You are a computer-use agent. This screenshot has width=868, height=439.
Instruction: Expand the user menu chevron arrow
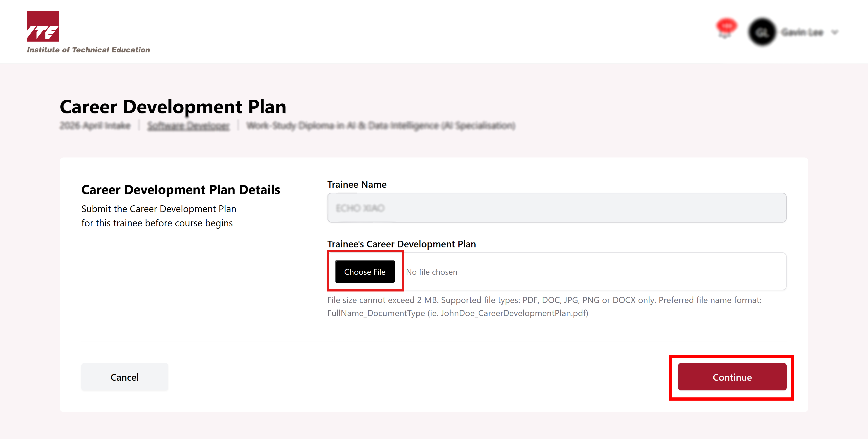[835, 32]
